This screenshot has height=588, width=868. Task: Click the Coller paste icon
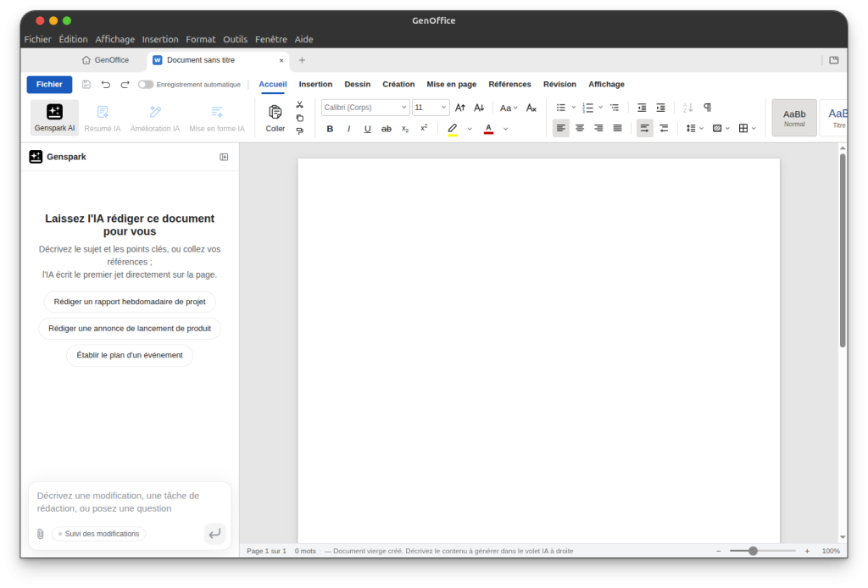tap(275, 112)
